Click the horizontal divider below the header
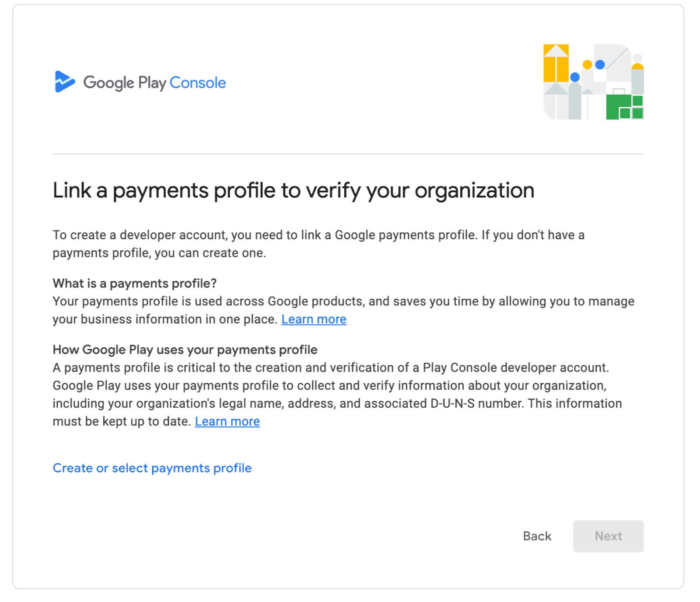The height and width of the screenshot is (602, 700). (348, 154)
